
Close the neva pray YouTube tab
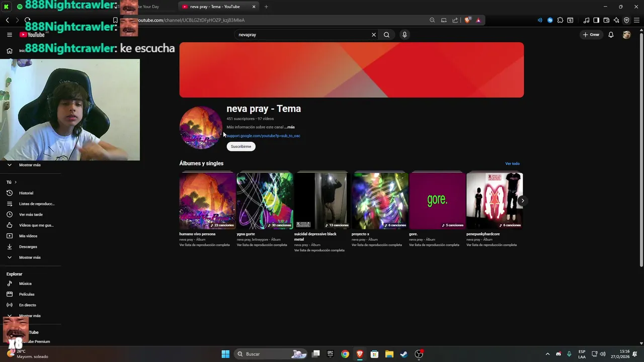pyautogui.click(x=254, y=7)
